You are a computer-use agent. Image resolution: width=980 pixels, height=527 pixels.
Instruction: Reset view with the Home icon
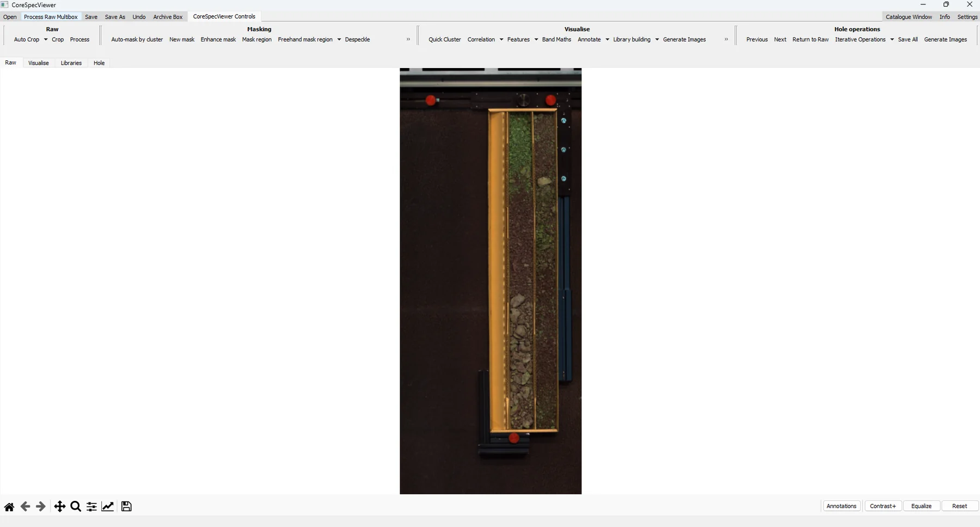(x=9, y=507)
